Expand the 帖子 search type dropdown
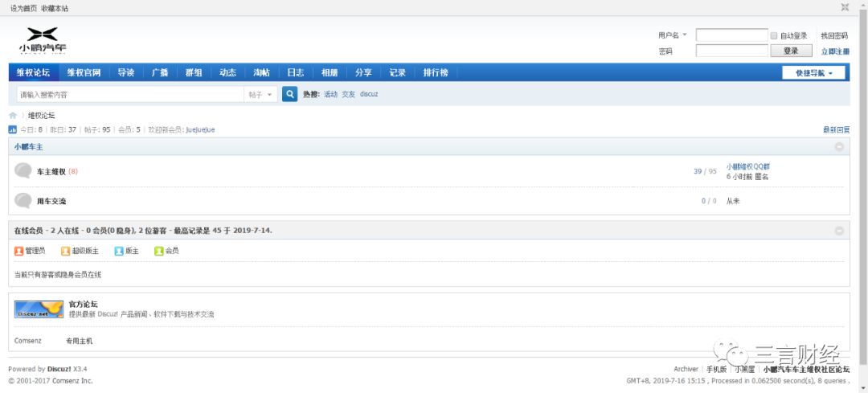The height and width of the screenshot is (393, 868). point(260,95)
